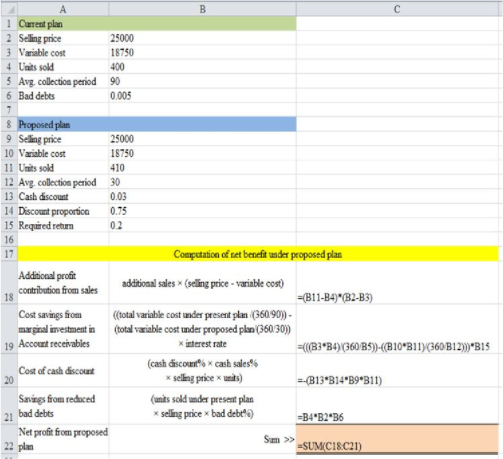Select the Discount proportion value 0.75

click(x=202, y=211)
